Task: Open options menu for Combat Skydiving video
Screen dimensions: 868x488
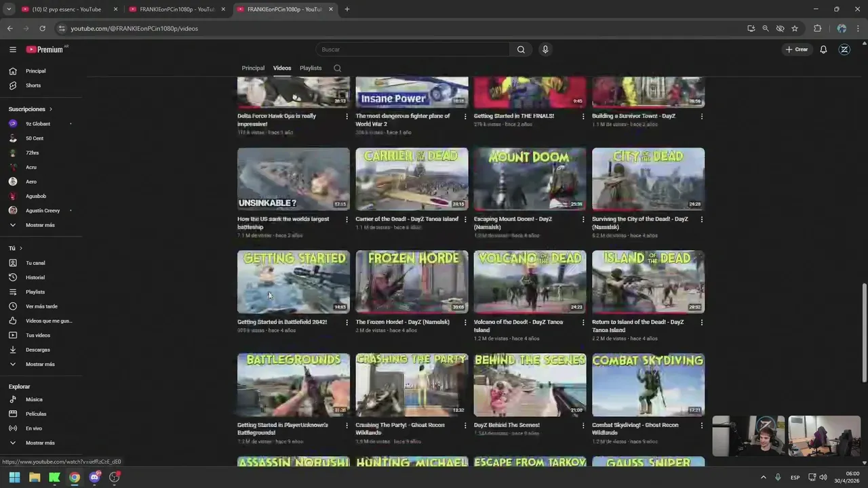Action: click(x=702, y=426)
